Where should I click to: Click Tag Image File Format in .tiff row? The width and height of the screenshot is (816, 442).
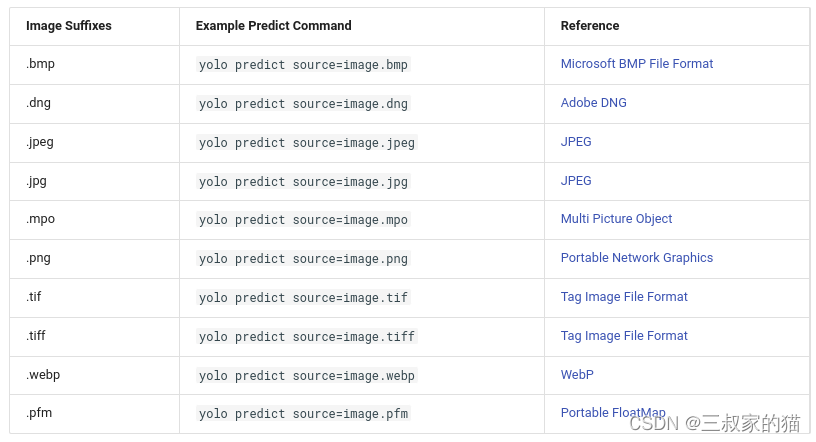[x=624, y=336]
